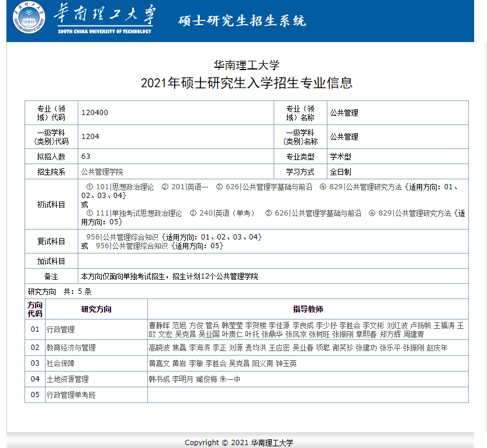
Task: Click the round university emblem logo
Action: tap(29, 17)
